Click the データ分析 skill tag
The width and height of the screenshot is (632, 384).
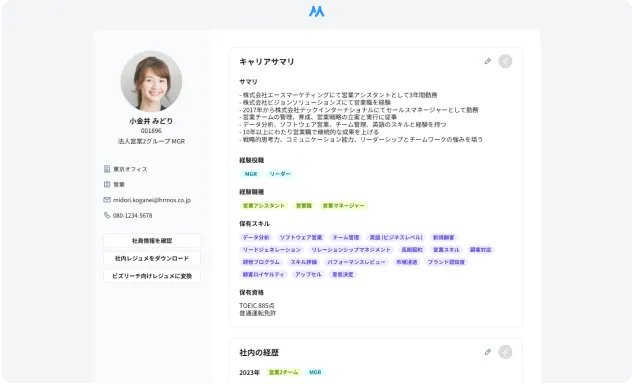click(256, 237)
